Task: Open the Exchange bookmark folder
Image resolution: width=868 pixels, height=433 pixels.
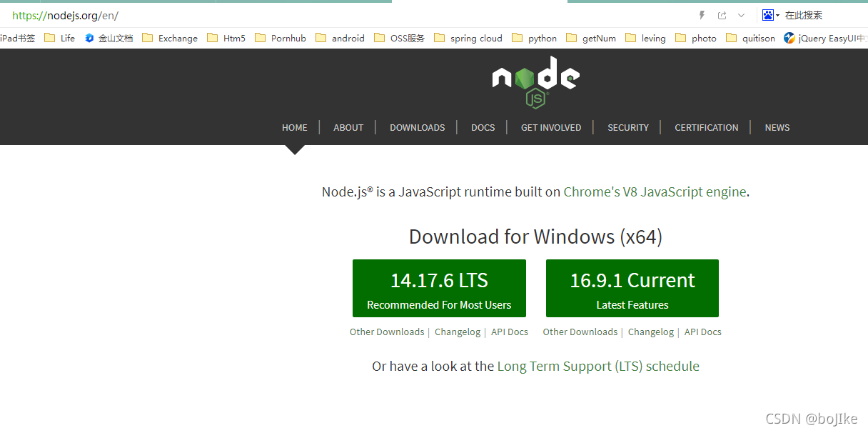Action: point(170,38)
